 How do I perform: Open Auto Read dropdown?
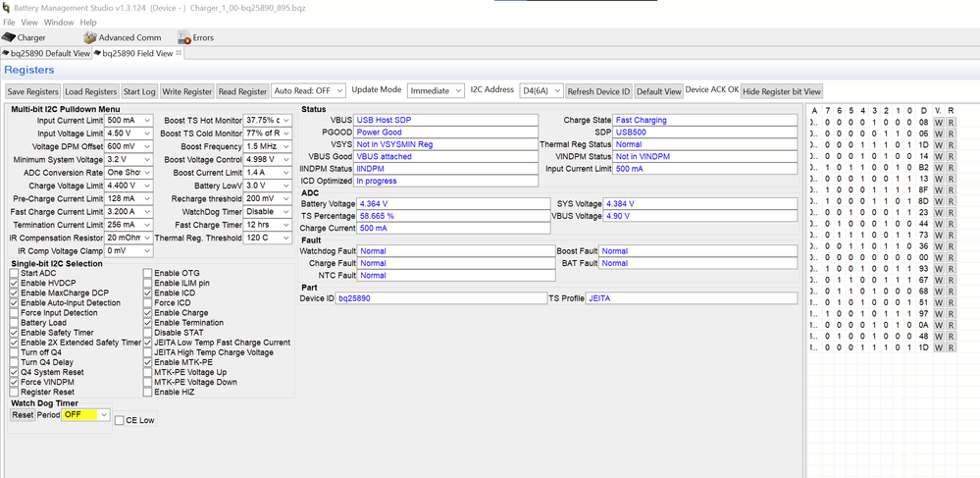(308, 90)
